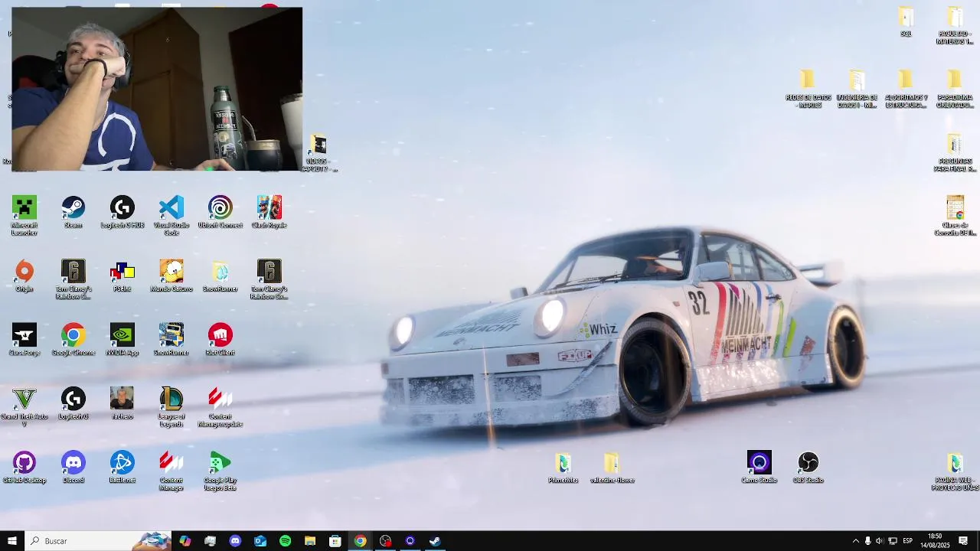Open Camo from the taskbar
Image resolution: width=980 pixels, height=551 pixels.
[x=410, y=541]
